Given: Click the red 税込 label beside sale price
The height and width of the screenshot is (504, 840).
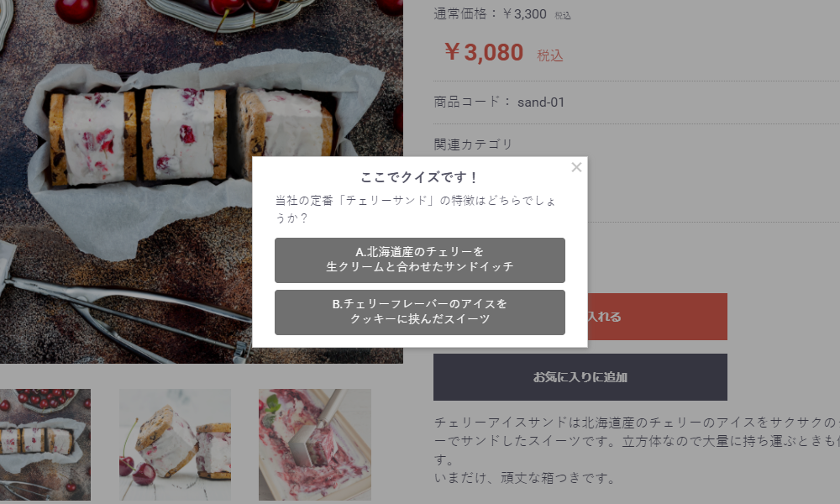Looking at the screenshot, I should coord(550,55).
